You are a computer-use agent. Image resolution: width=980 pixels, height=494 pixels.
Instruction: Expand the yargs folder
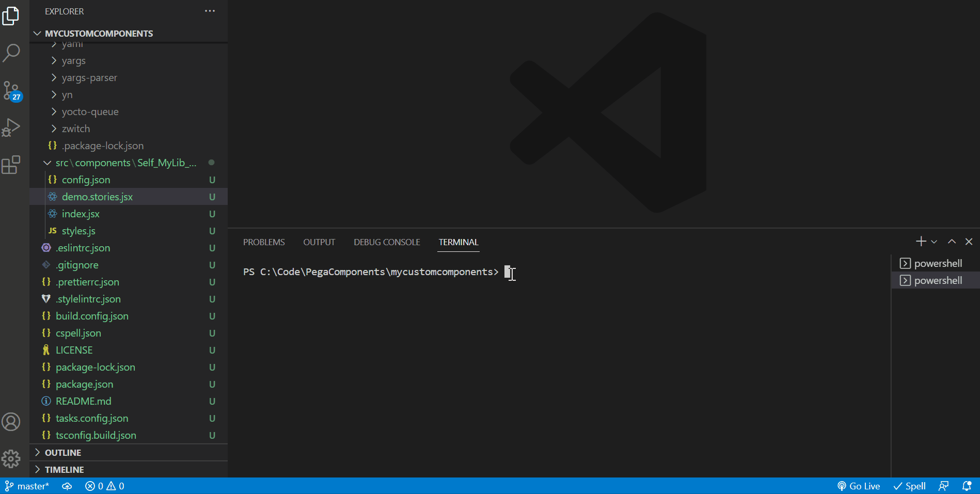point(129,61)
